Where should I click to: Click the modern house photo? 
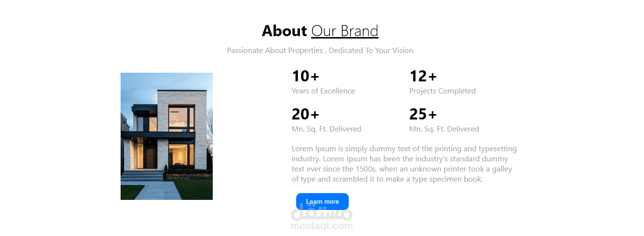tap(166, 136)
